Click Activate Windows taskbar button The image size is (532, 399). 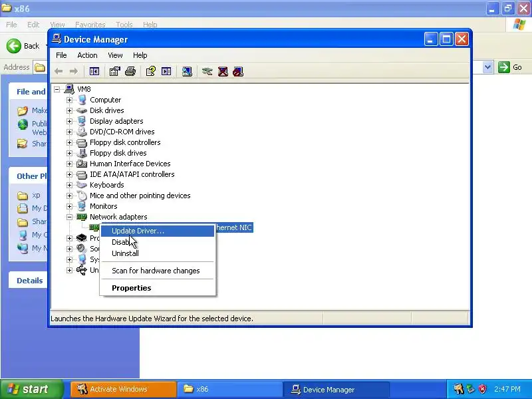point(124,389)
